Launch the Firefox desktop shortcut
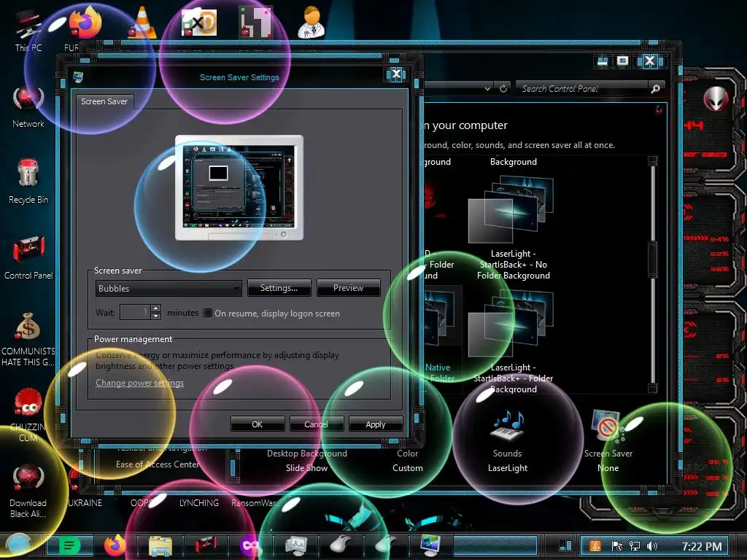The image size is (747, 560). coord(84,24)
